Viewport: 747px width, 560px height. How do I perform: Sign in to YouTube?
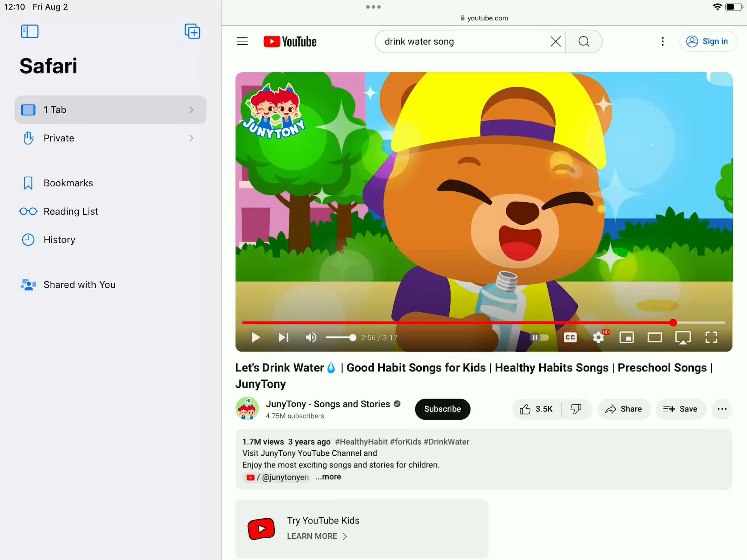coord(708,41)
